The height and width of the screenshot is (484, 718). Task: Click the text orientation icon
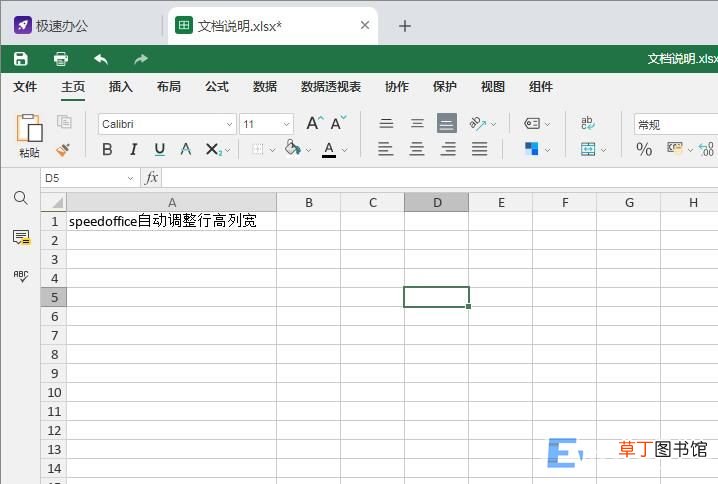[478, 123]
